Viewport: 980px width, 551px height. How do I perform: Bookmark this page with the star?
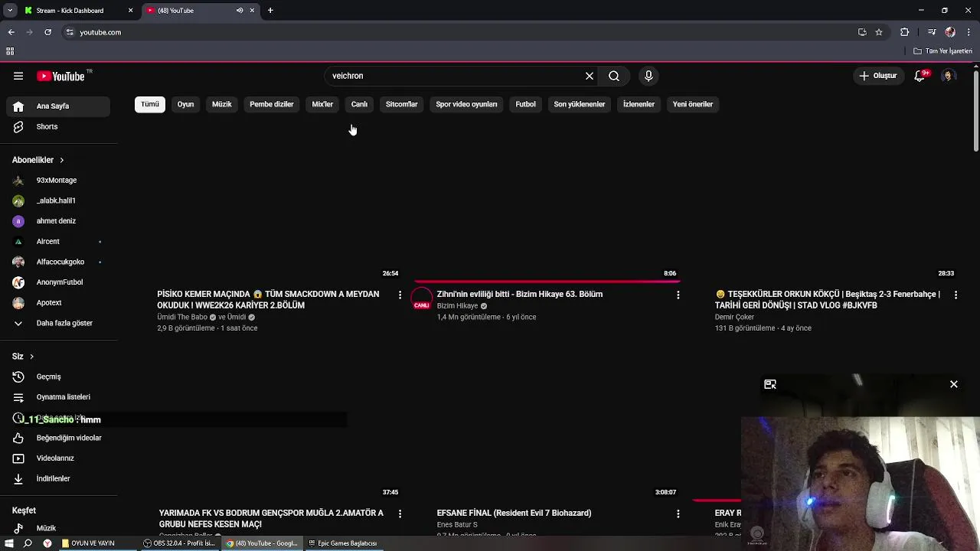pos(879,32)
